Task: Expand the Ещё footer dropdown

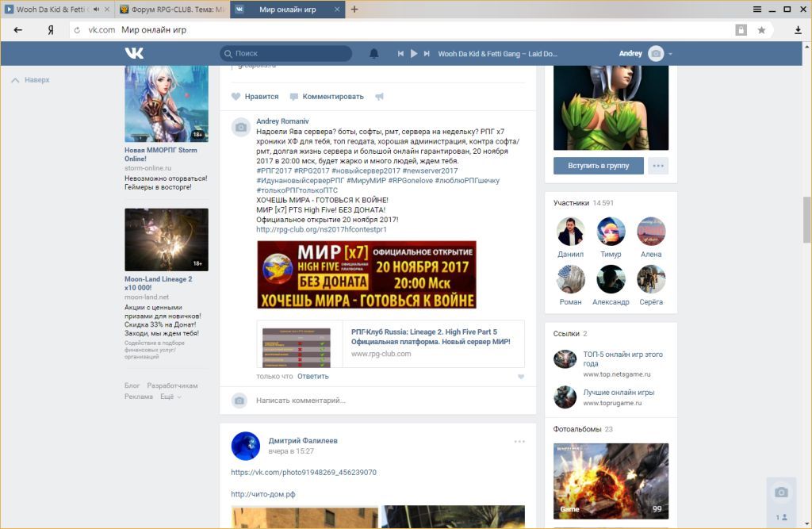Action: coord(170,397)
